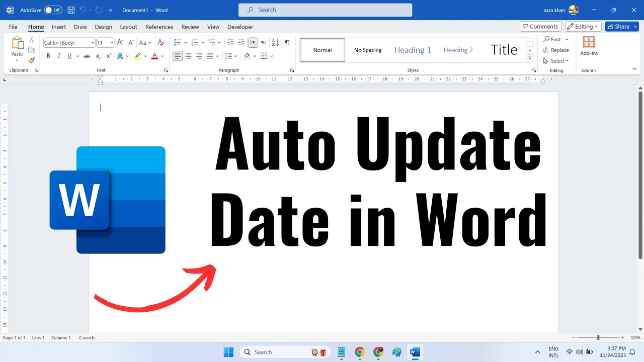Click the Share button
This screenshot has width=644, height=362.
point(622,27)
